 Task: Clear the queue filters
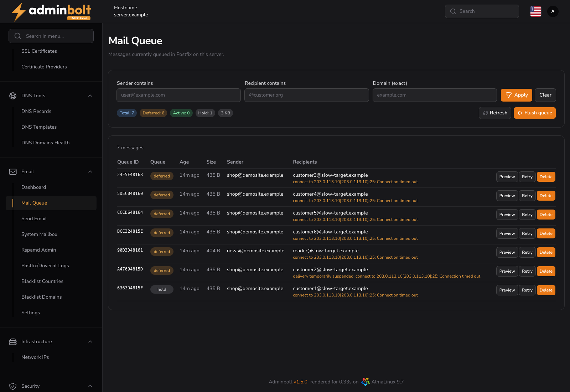click(545, 95)
